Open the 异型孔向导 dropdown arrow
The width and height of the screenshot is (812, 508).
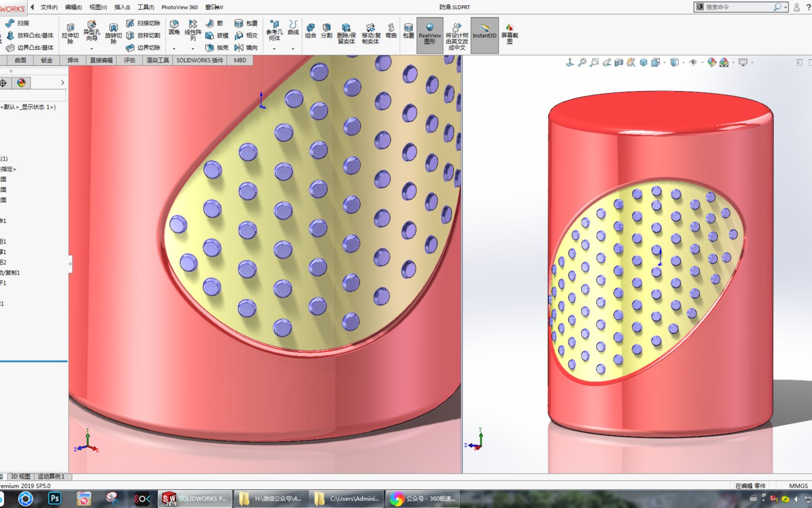pos(92,48)
